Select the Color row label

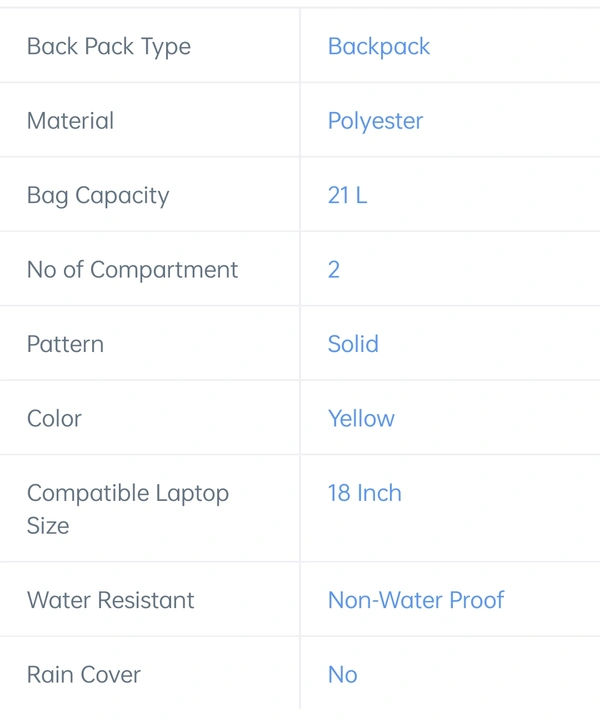(54, 419)
